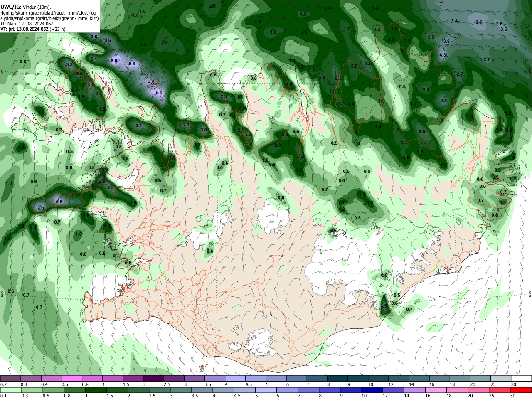This screenshot has height=399, width=532.
Task: Click the 3.4 precipitation value on the map
Action: pos(454,21)
